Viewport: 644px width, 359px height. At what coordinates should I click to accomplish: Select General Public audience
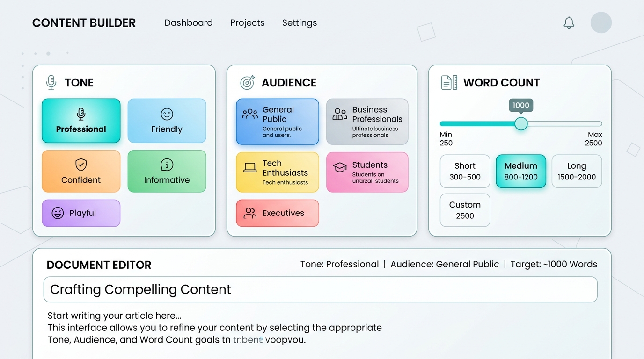(x=278, y=122)
